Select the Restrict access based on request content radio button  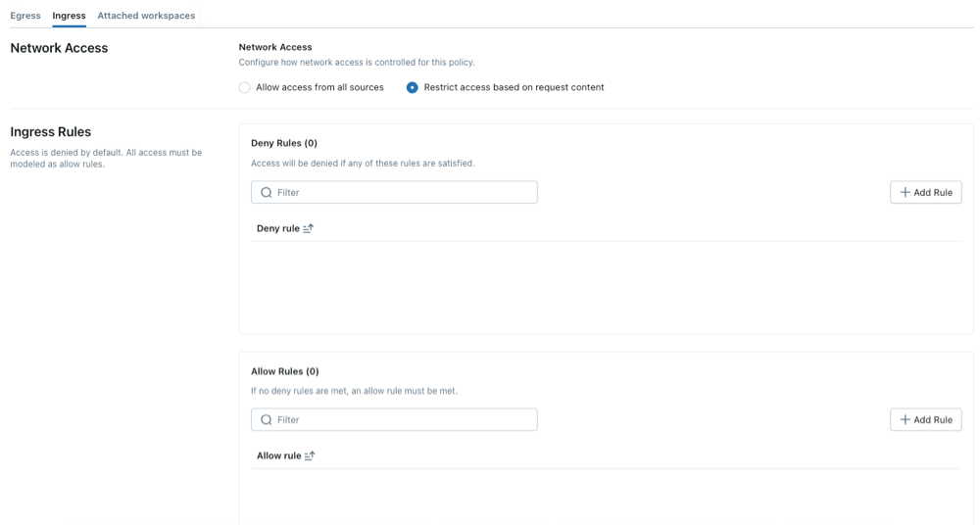[x=413, y=87]
